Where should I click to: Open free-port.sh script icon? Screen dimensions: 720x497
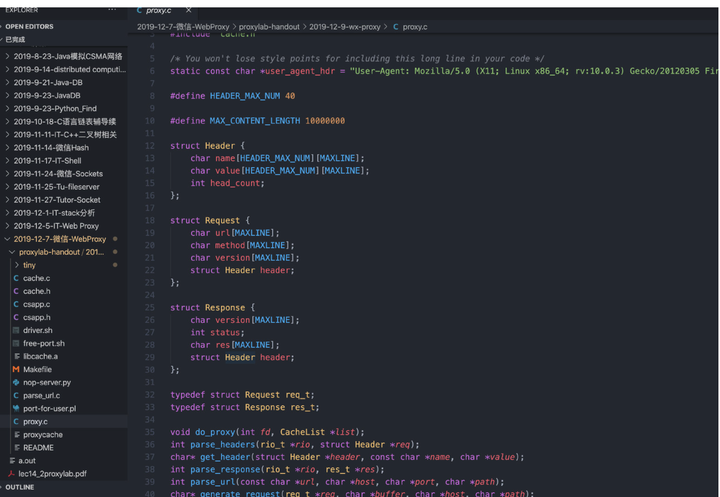pos(16,343)
